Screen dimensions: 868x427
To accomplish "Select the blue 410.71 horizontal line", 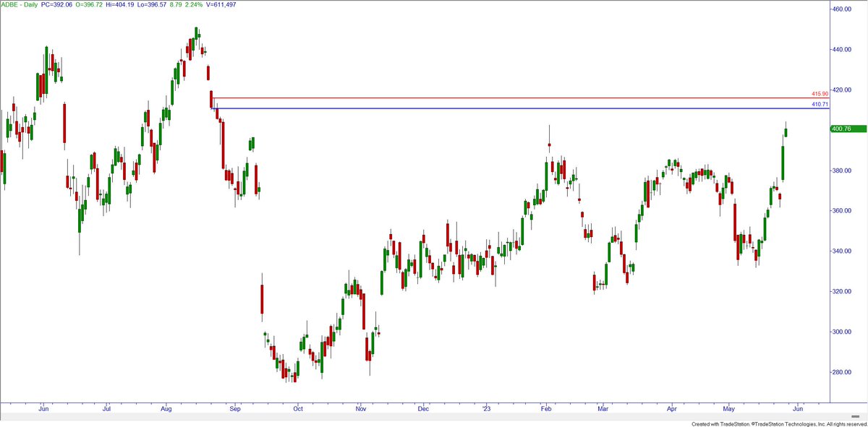I will pos(521,108).
